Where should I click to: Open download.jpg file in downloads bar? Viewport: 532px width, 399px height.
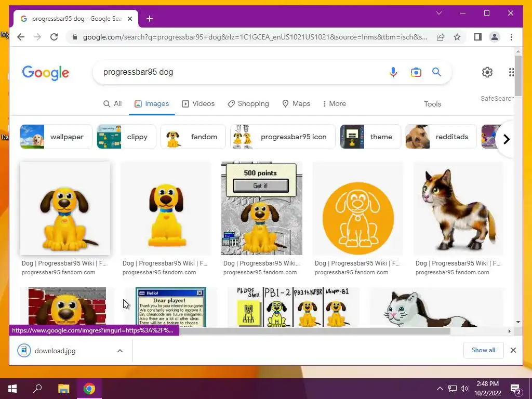click(x=55, y=351)
